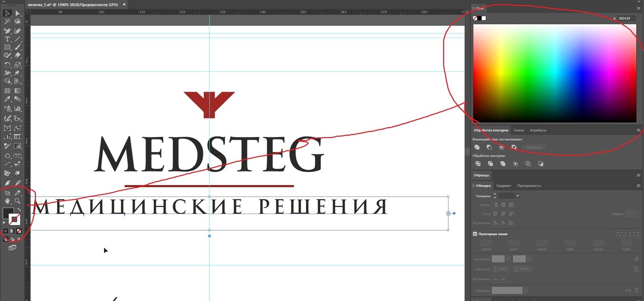Swap fill and stroke colors arrow

click(x=19, y=210)
